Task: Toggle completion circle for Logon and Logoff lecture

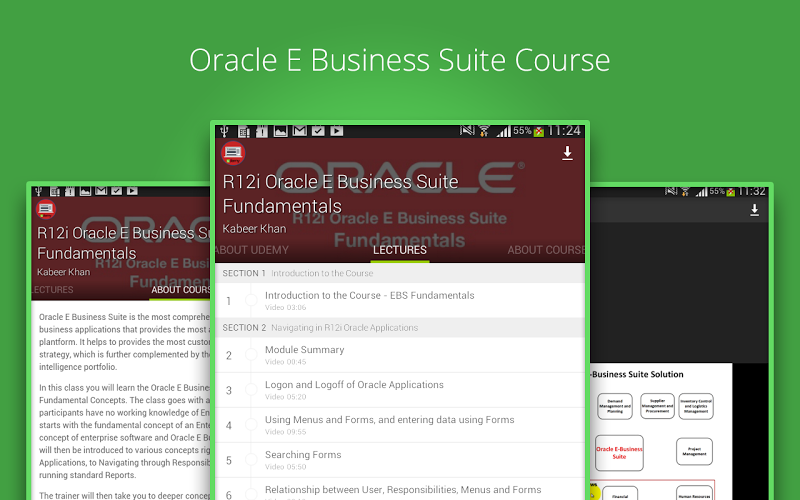Action: tap(251, 390)
